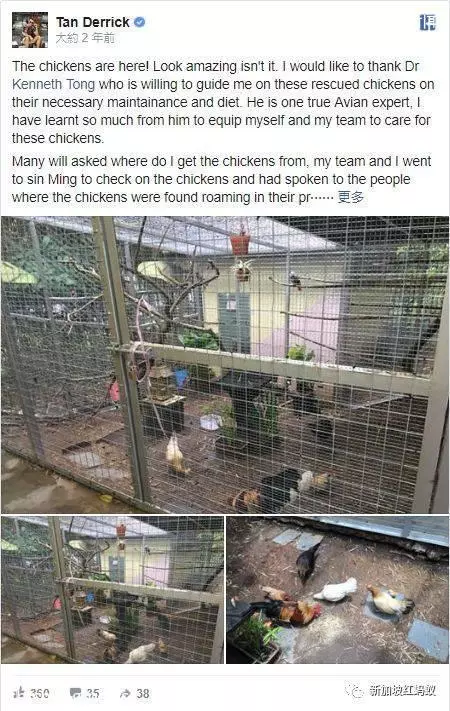Open the chickens close-up photo
Viewport: 450px width, 711px height.
click(x=338, y=589)
